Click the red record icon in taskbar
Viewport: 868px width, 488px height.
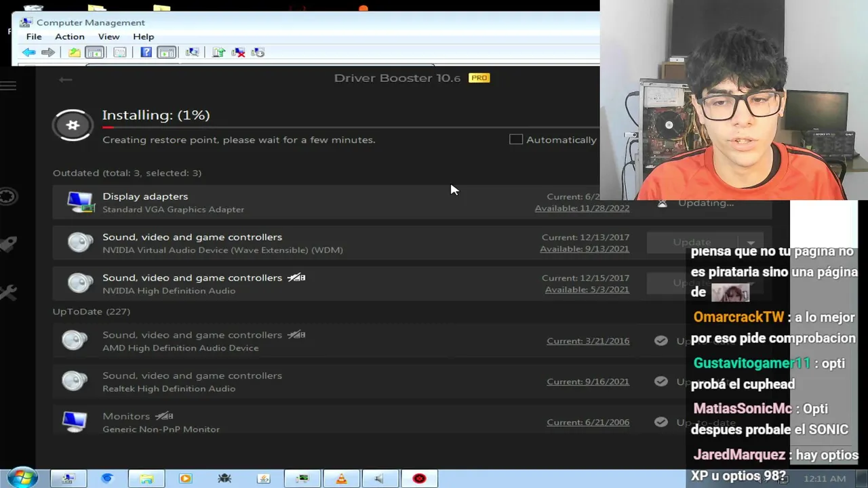419,479
